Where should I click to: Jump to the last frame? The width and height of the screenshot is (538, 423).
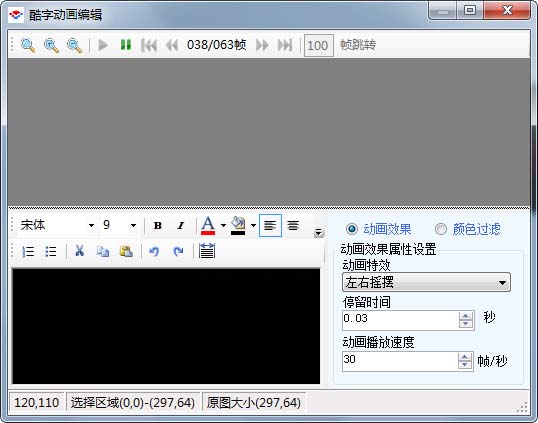tap(285, 45)
